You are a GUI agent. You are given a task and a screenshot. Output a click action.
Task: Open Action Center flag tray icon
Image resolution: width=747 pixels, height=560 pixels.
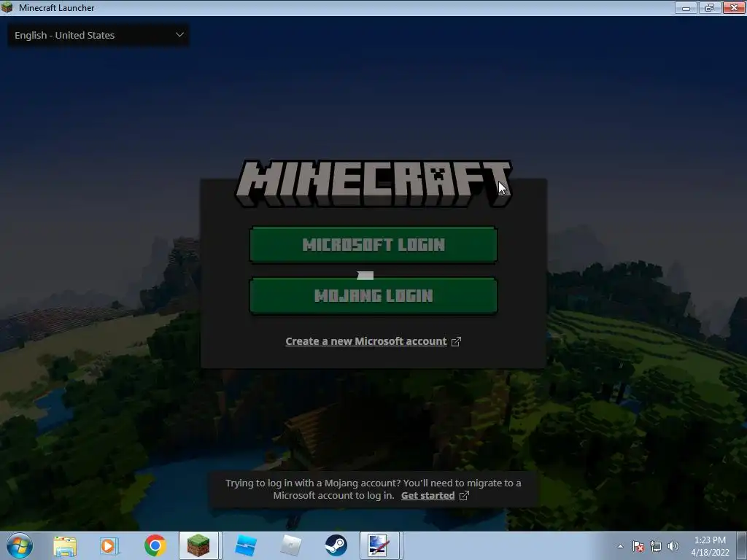point(638,546)
